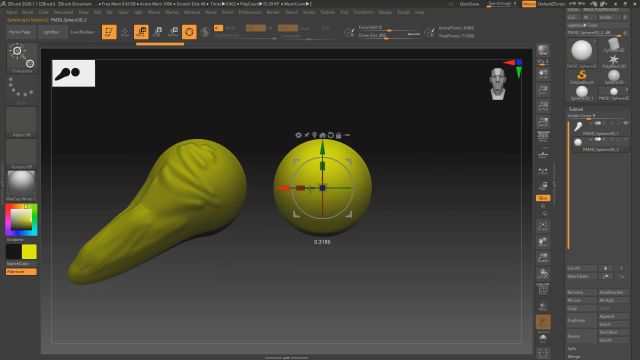The height and width of the screenshot is (360, 640).
Task: Click the Live Boolean button
Action: coord(82,32)
